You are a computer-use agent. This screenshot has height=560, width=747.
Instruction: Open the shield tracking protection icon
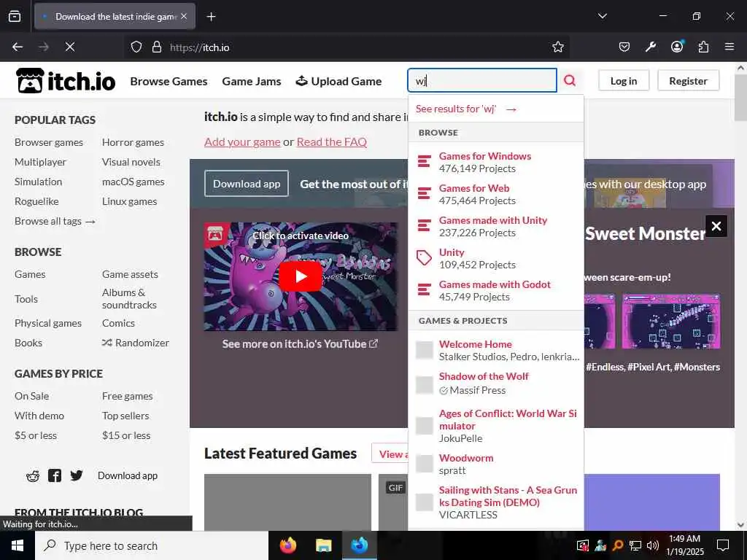click(136, 47)
